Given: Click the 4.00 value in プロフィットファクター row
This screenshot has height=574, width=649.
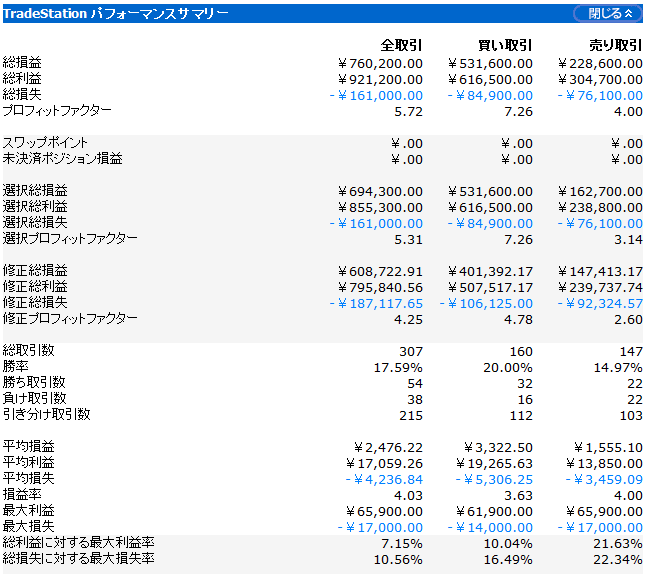Looking at the screenshot, I should tap(628, 112).
